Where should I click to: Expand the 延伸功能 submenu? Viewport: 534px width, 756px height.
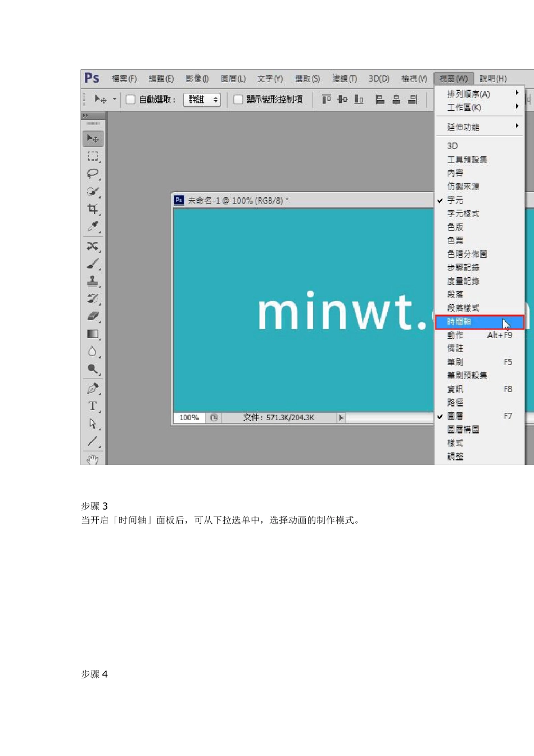tap(480, 127)
